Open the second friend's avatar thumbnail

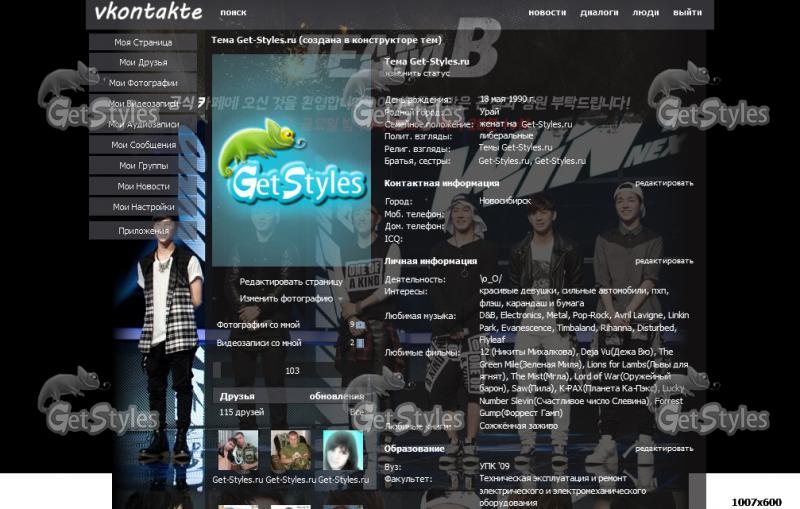290,450
